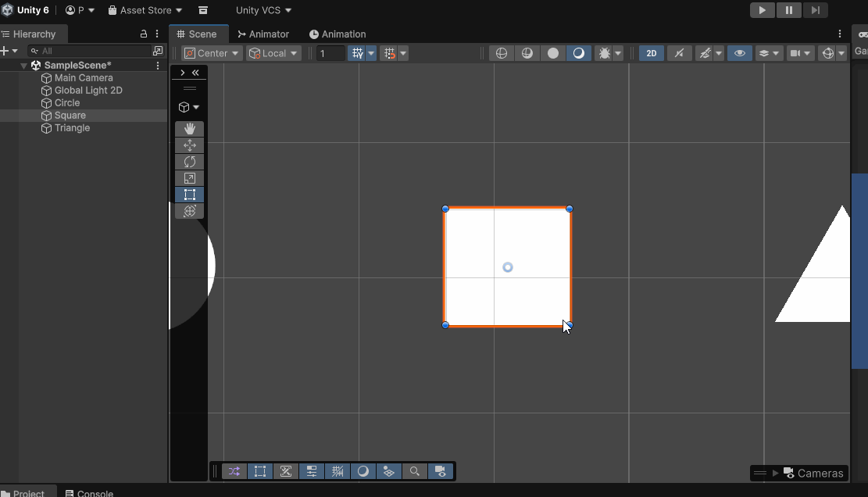
Task: Select unlit solid sphere draw mode
Action: (553, 53)
